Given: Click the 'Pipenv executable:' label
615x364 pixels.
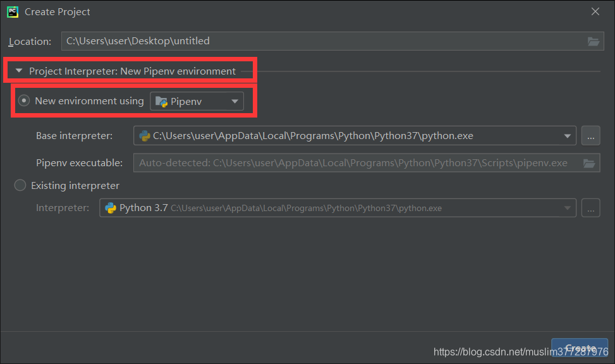Looking at the screenshot, I should point(79,163).
